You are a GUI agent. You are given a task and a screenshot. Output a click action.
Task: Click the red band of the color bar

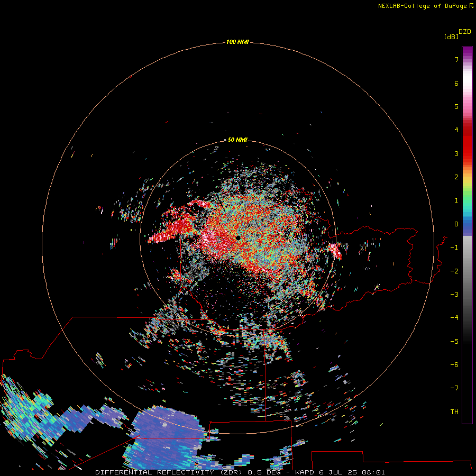click(x=467, y=143)
